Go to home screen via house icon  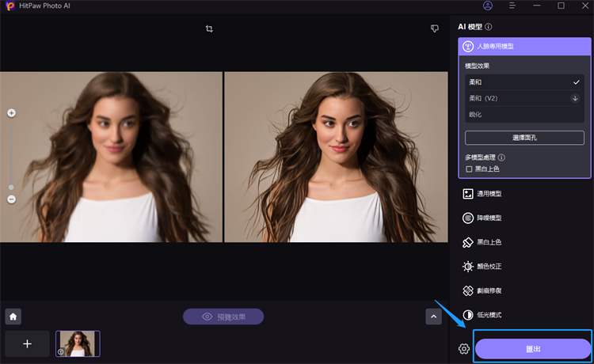click(x=13, y=317)
